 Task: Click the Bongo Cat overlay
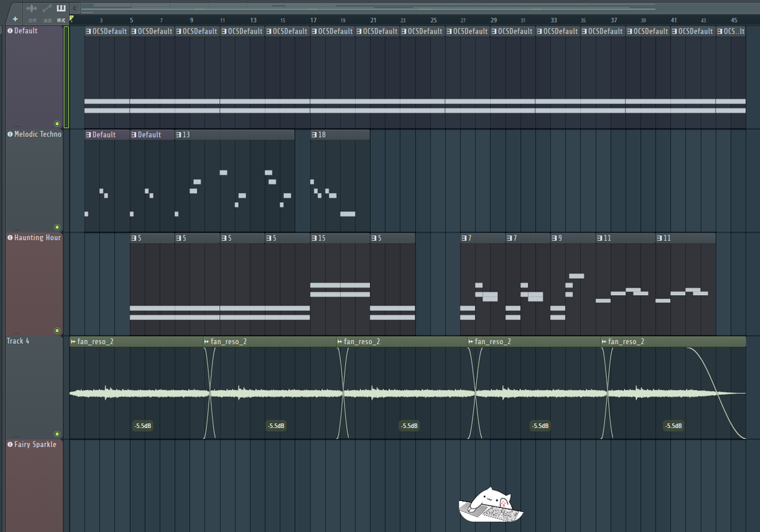point(491,504)
